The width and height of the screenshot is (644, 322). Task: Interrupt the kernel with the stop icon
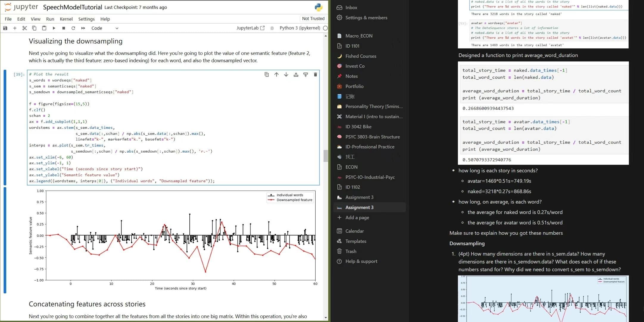point(63,28)
